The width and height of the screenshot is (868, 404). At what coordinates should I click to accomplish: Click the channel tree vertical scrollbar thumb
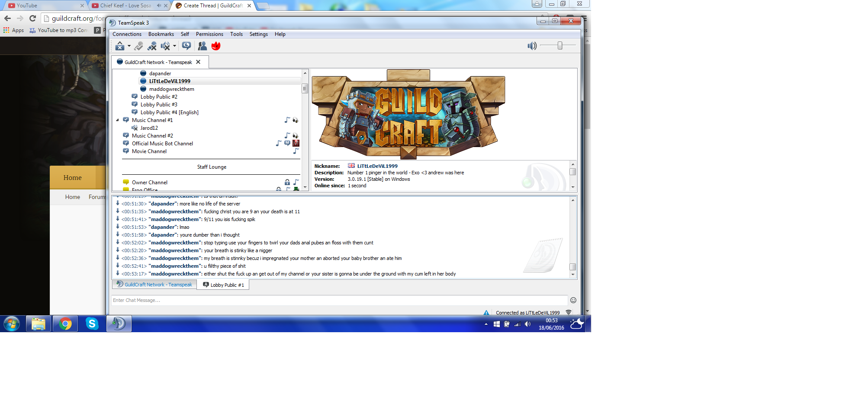pyautogui.click(x=305, y=89)
